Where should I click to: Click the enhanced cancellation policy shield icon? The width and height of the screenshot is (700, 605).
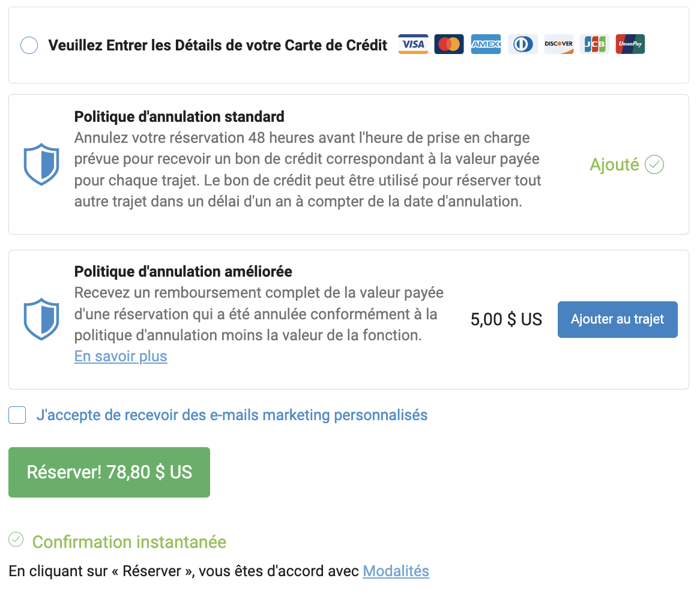click(41, 319)
